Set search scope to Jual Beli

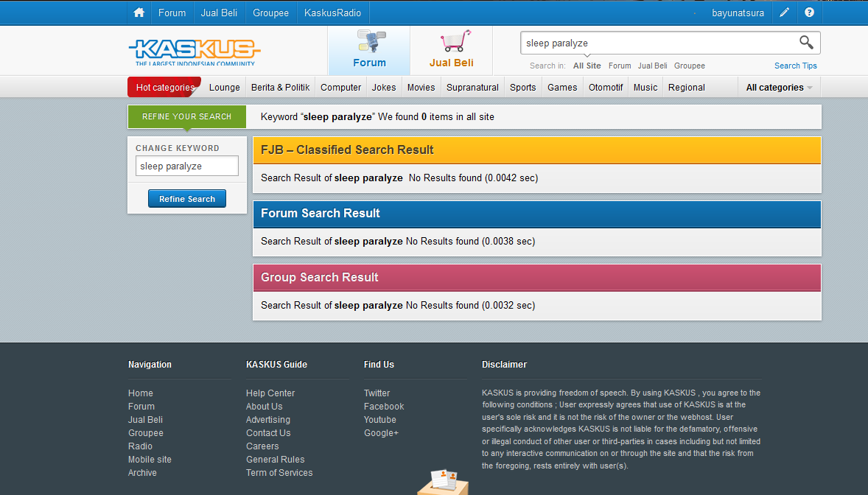click(x=652, y=66)
